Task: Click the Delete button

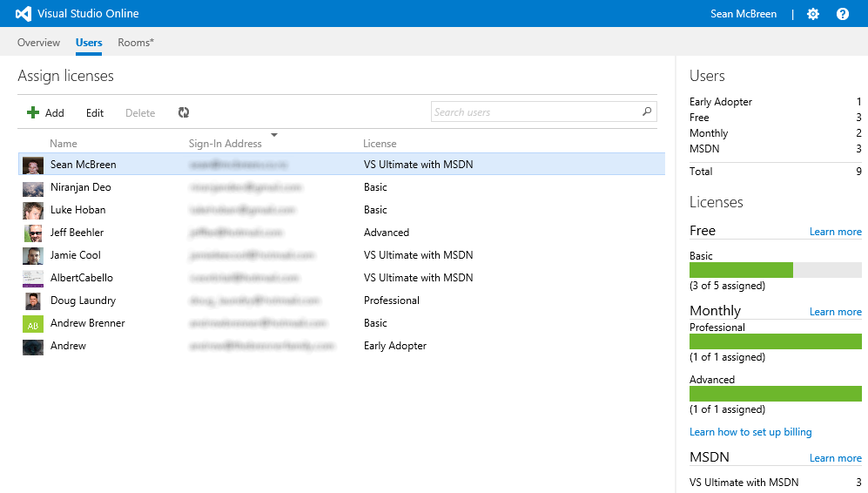Action: coord(140,113)
